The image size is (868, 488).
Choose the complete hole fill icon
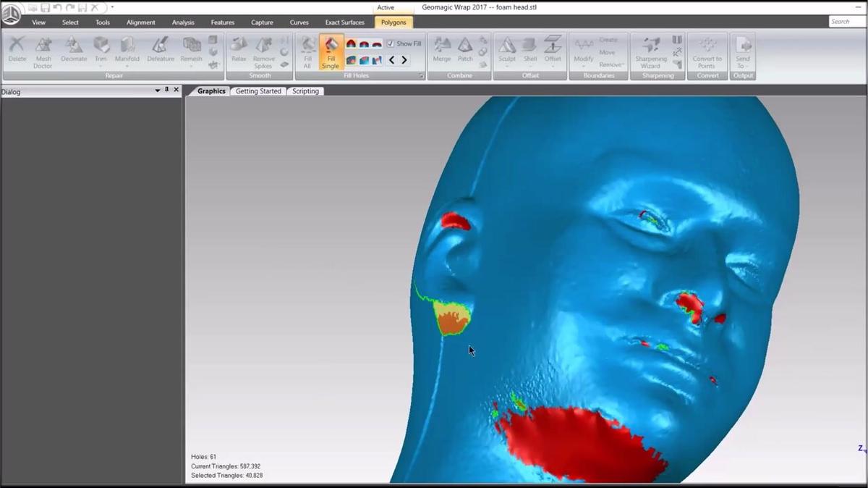[351, 60]
